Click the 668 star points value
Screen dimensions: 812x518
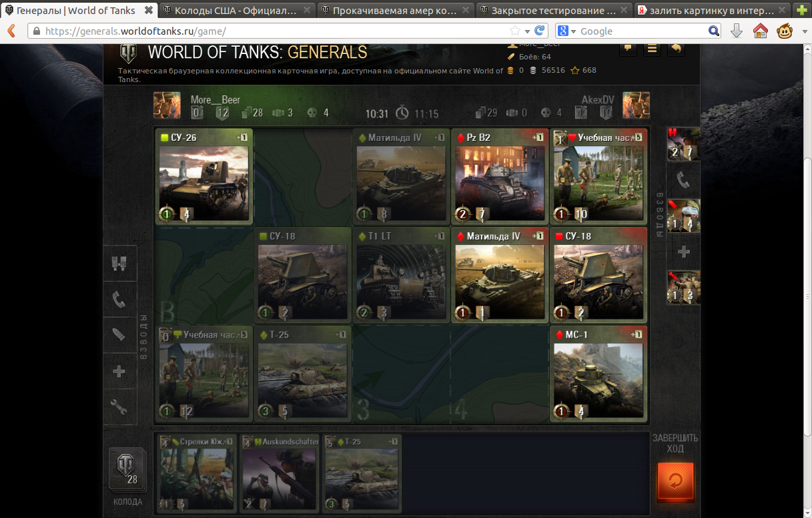[589, 70]
